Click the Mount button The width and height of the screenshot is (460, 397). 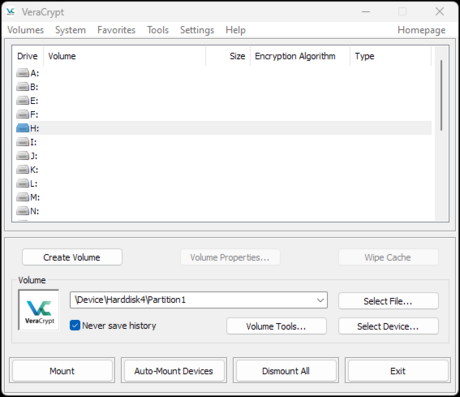62,371
